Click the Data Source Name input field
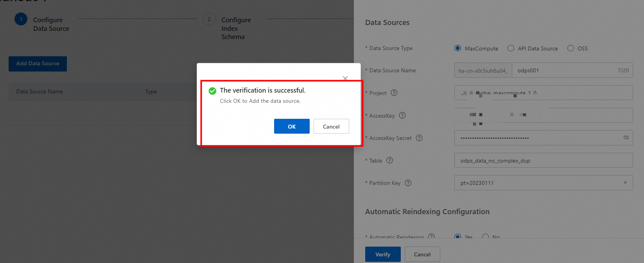The height and width of the screenshot is (263, 644). pos(563,70)
